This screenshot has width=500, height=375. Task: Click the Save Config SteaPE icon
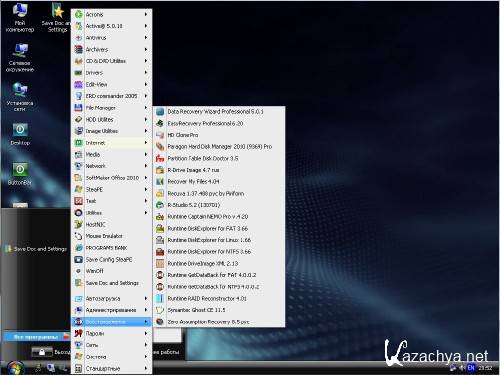click(78, 259)
